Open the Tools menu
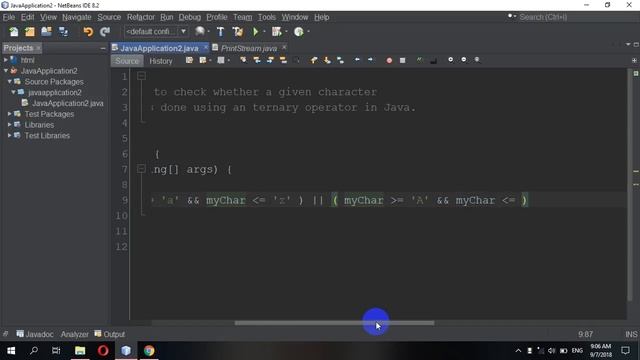The height and width of the screenshot is (360, 640). point(267,17)
